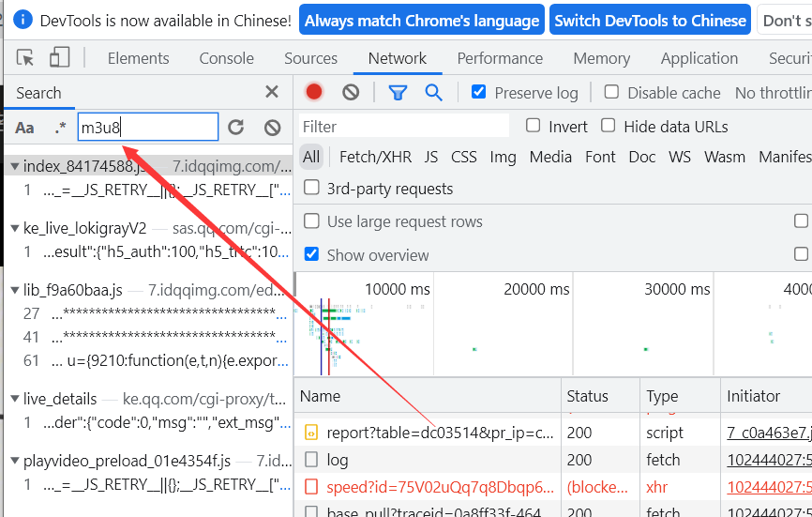Viewport: 812px width, 517px height.
Task: Toggle regular expression (.*) search option
Action: click(x=61, y=128)
